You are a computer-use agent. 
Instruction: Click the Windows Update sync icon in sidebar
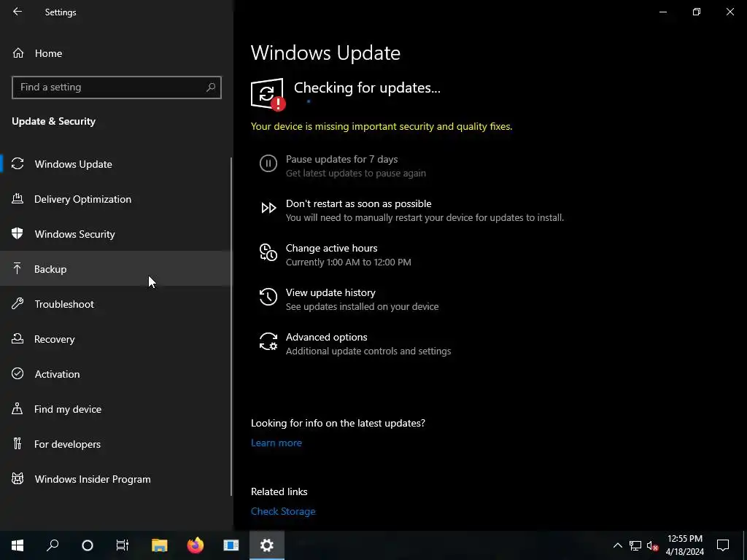[x=18, y=164]
